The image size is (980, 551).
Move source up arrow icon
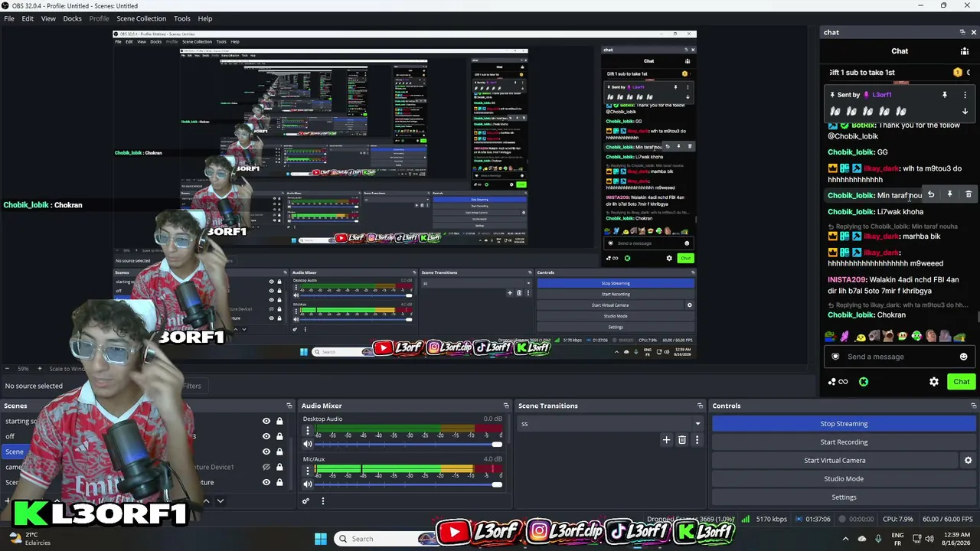pos(206,501)
